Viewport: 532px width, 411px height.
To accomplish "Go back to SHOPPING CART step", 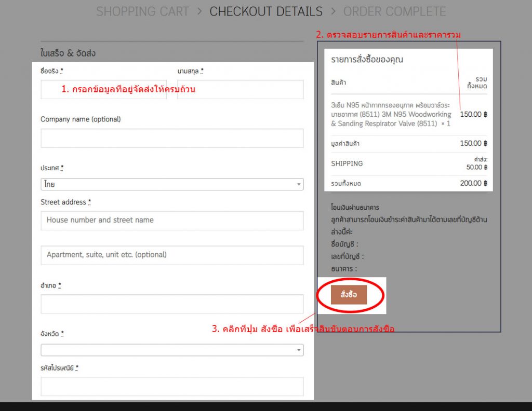I will (142, 11).
